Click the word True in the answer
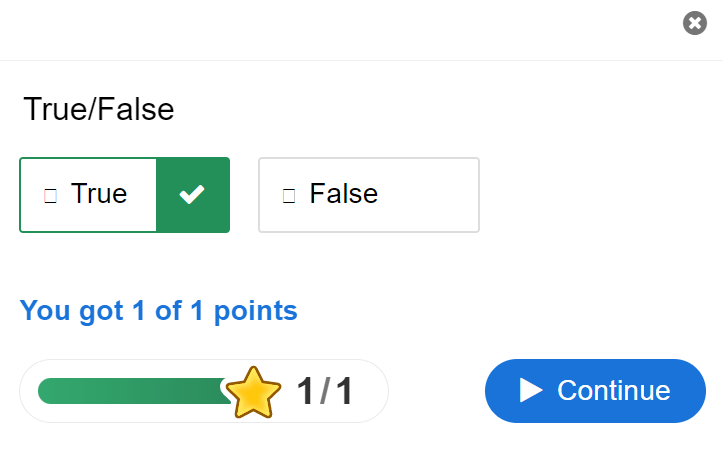Image resolution: width=723 pixels, height=452 pixels. 99,194
